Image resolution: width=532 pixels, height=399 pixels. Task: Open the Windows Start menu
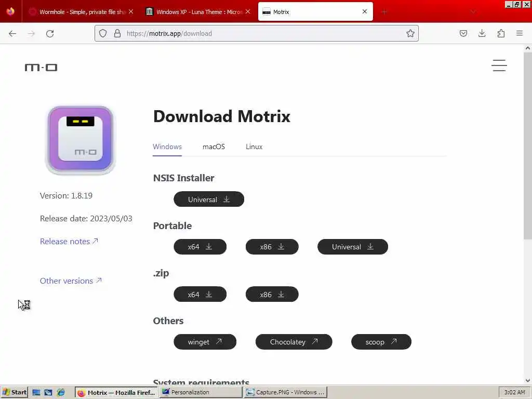[x=14, y=392]
